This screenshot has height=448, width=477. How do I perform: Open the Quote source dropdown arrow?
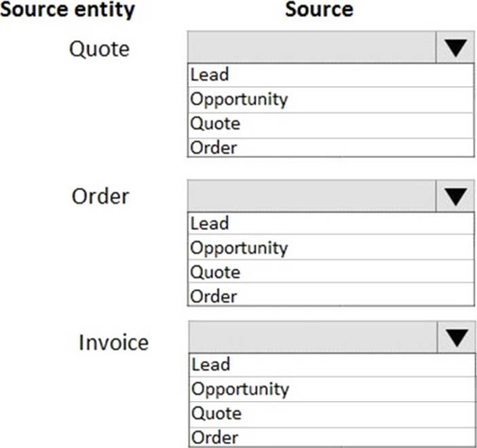(x=455, y=48)
